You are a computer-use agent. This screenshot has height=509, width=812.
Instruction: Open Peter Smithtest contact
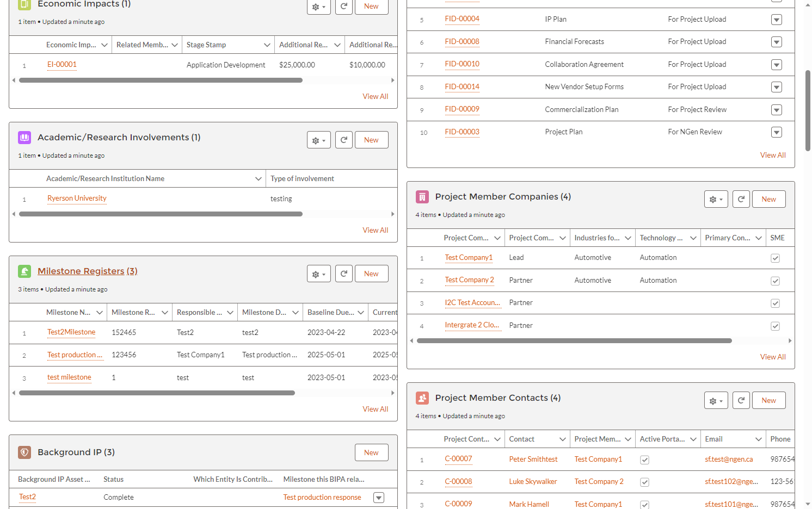[x=533, y=460]
